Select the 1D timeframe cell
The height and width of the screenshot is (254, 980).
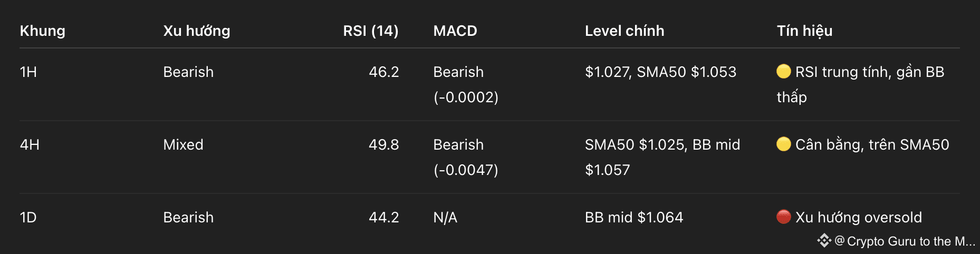[28, 217]
